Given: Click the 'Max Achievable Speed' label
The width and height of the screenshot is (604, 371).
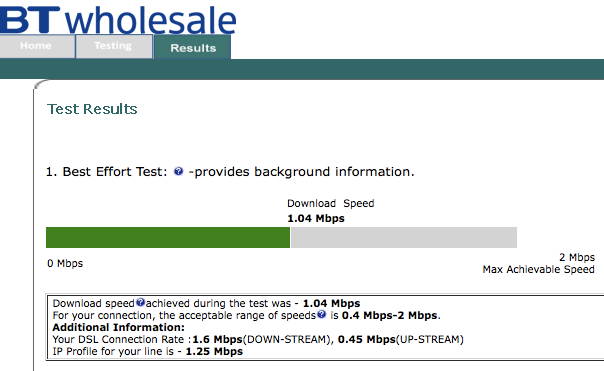Looking at the screenshot, I should click(539, 269).
